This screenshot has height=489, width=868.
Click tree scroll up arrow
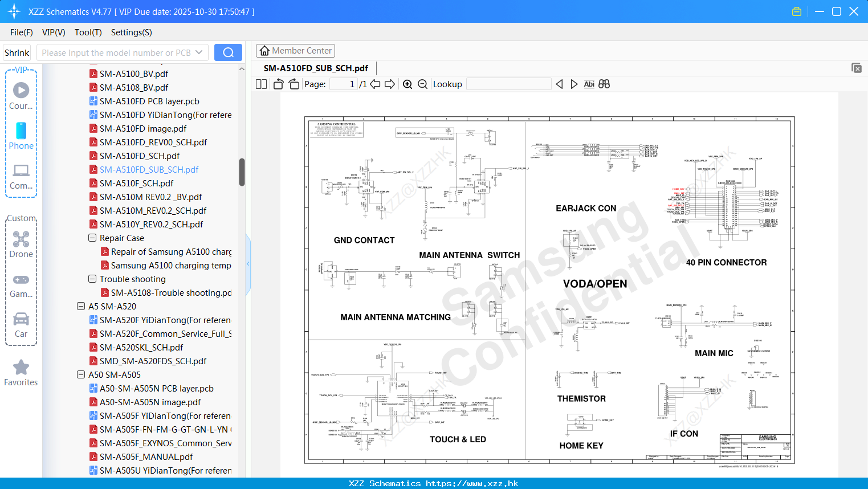pos(242,69)
